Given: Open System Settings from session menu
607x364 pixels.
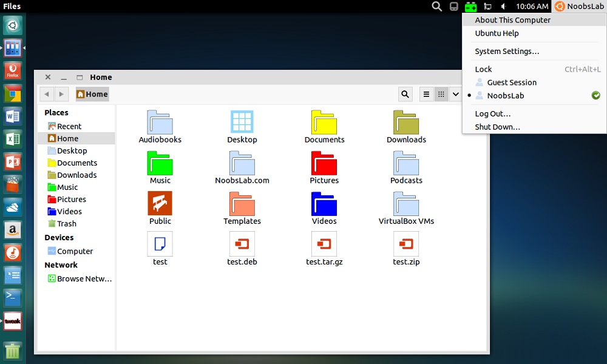Looking at the screenshot, I should (534, 52).
